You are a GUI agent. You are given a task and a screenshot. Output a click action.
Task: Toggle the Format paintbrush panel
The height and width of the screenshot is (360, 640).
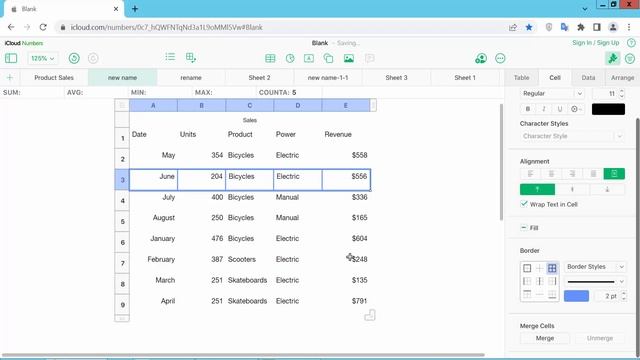pyautogui.click(x=613, y=58)
